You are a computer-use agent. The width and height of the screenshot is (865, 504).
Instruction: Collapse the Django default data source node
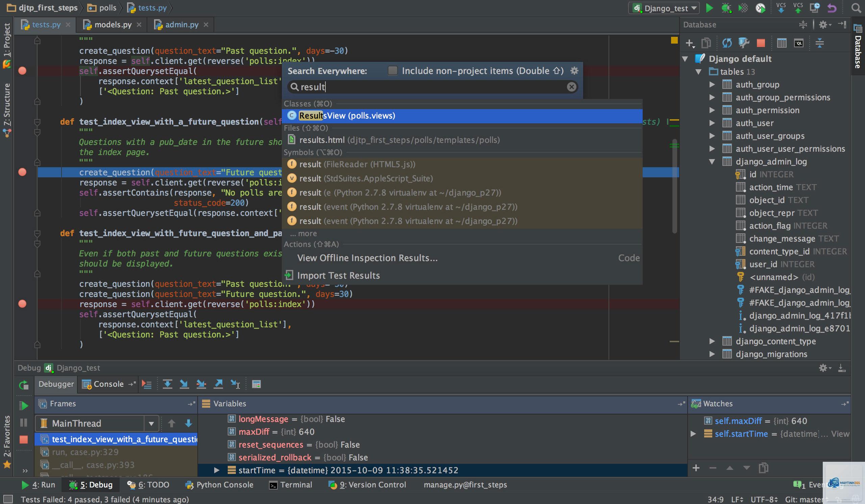pos(685,59)
